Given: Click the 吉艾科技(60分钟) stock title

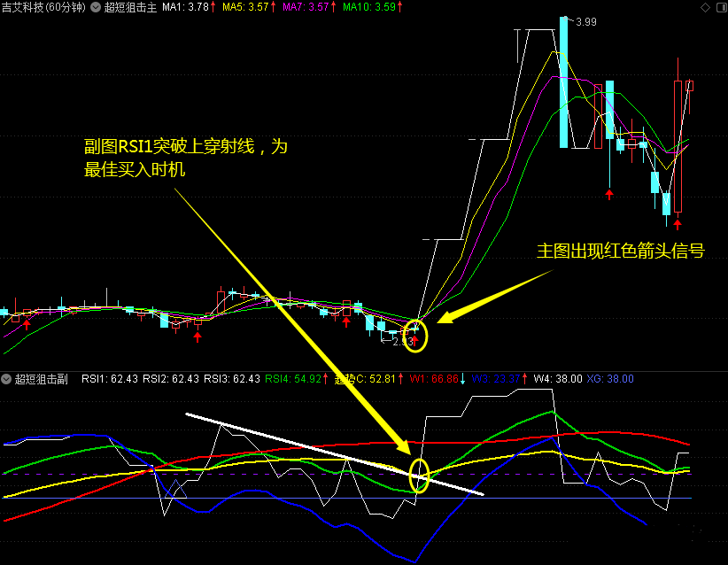Looking at the screenshot, I should [x=43, y=7].
